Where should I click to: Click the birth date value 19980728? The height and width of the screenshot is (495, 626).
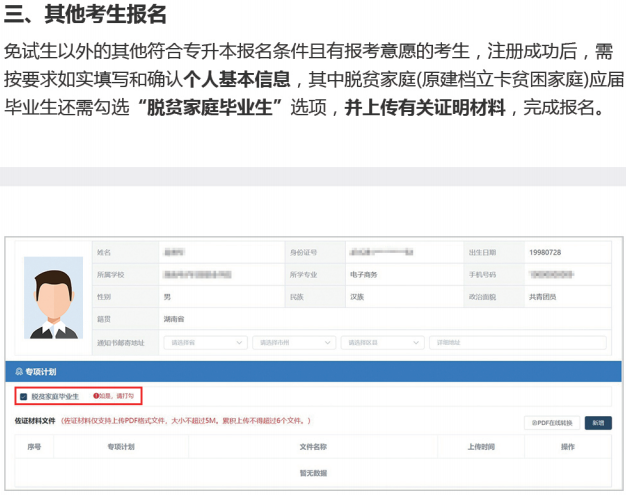(x=545, y=252)
